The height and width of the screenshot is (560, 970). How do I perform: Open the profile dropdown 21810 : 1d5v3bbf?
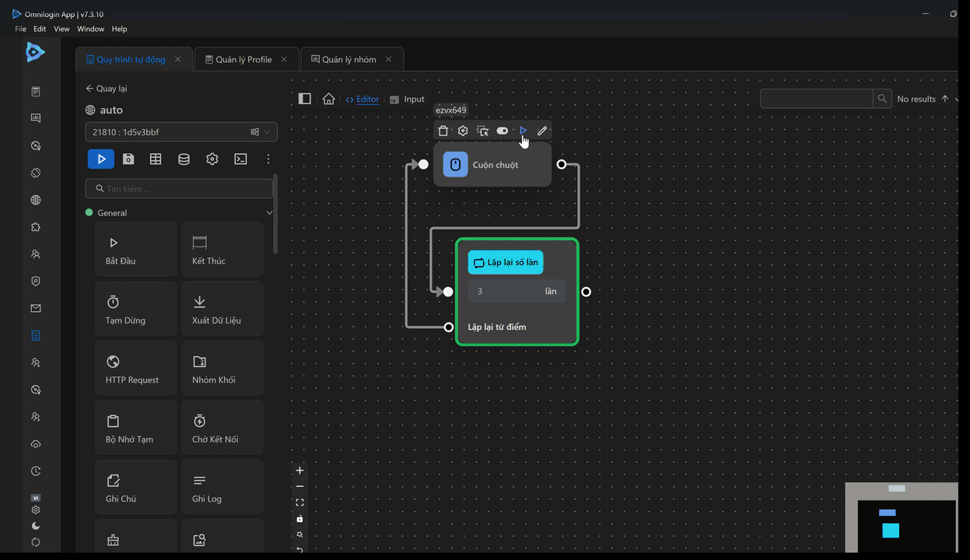point(180,132)
